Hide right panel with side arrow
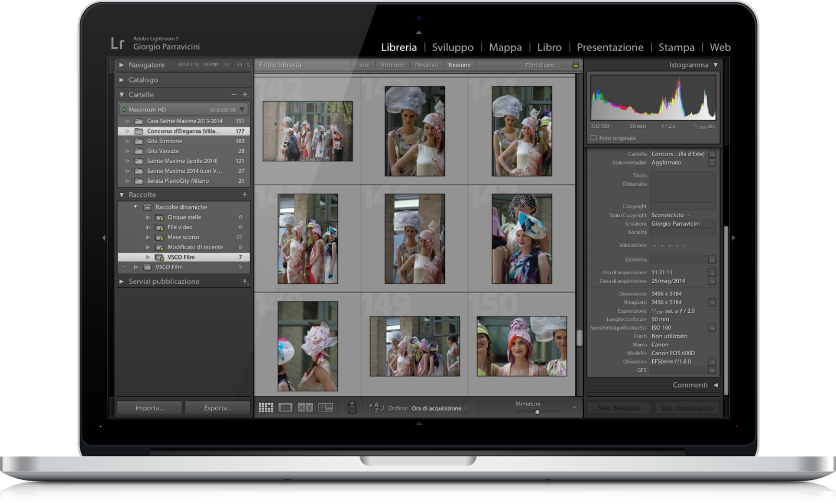 (734, 238)
